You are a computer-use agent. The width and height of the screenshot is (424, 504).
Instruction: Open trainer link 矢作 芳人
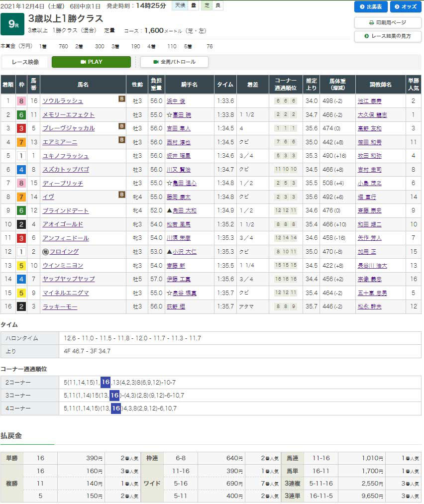click(x=369, y=238)
